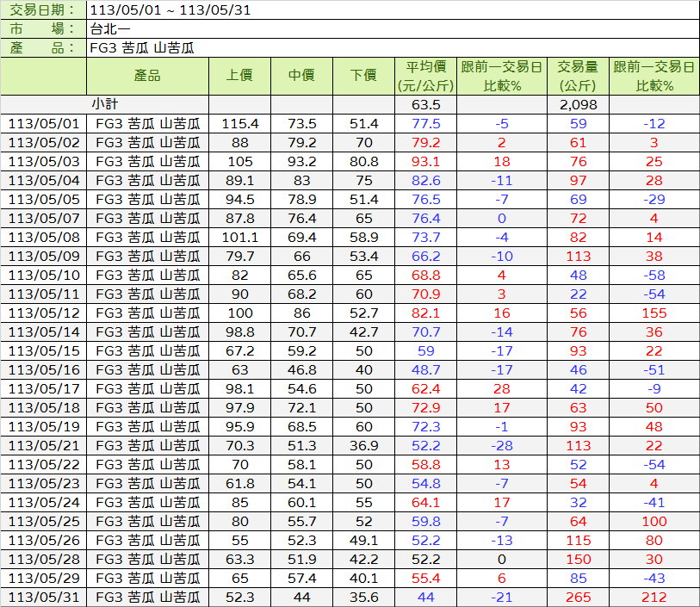Click the trading volume 150 on 113/05/28
The width and height of the screenshot is (700, 607).
(x=579, y=560)
